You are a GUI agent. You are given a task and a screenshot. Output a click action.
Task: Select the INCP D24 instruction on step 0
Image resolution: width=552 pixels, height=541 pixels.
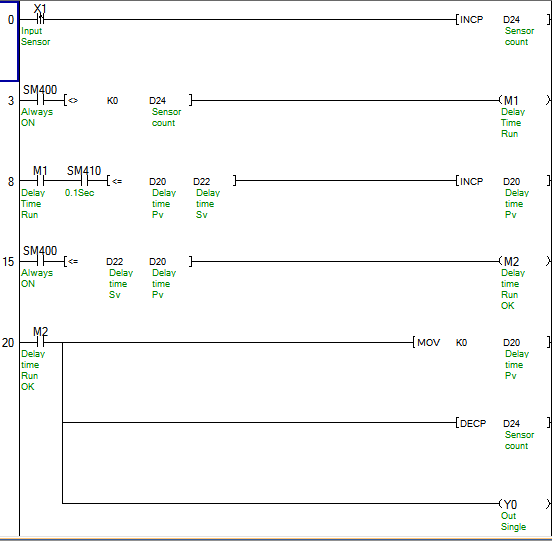point(503,19)
